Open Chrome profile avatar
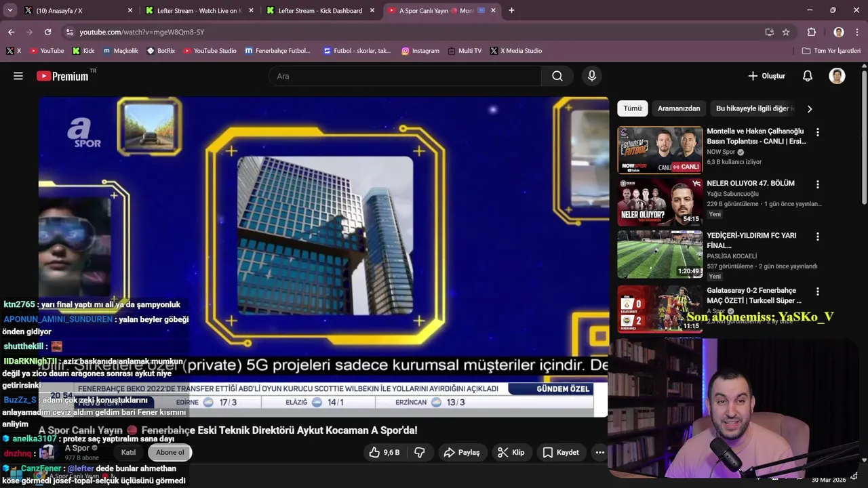The height and width of the screenshot is (488, 868). coord(839,32)
